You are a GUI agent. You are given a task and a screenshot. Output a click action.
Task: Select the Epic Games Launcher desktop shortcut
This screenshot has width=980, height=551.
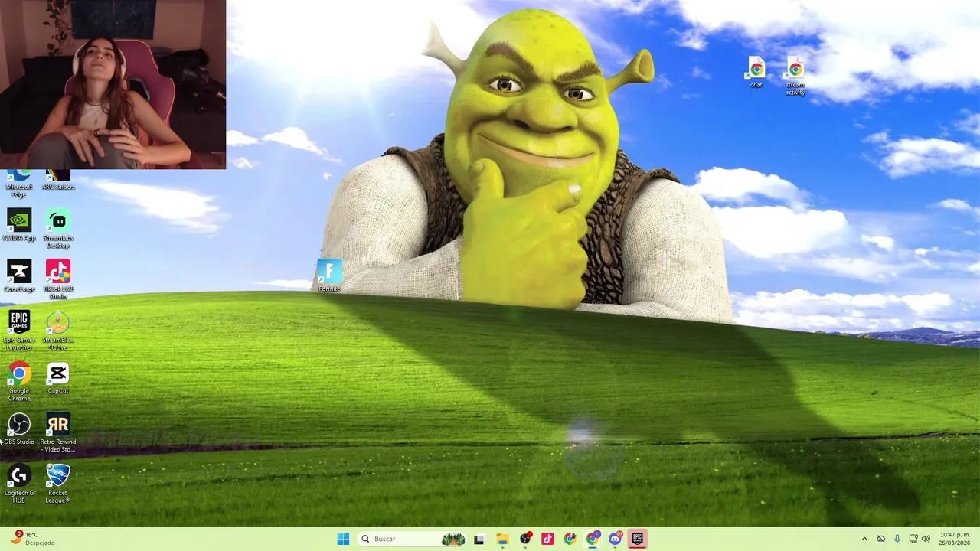(19, 330)
